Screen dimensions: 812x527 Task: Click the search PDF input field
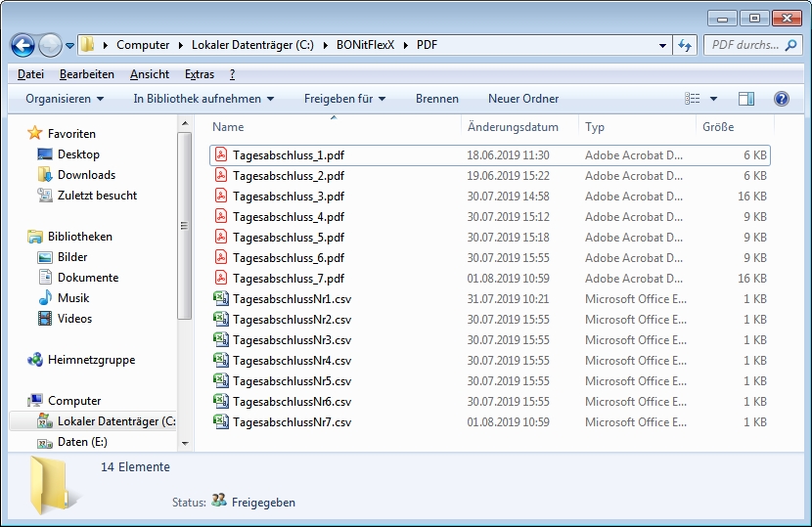744,46
